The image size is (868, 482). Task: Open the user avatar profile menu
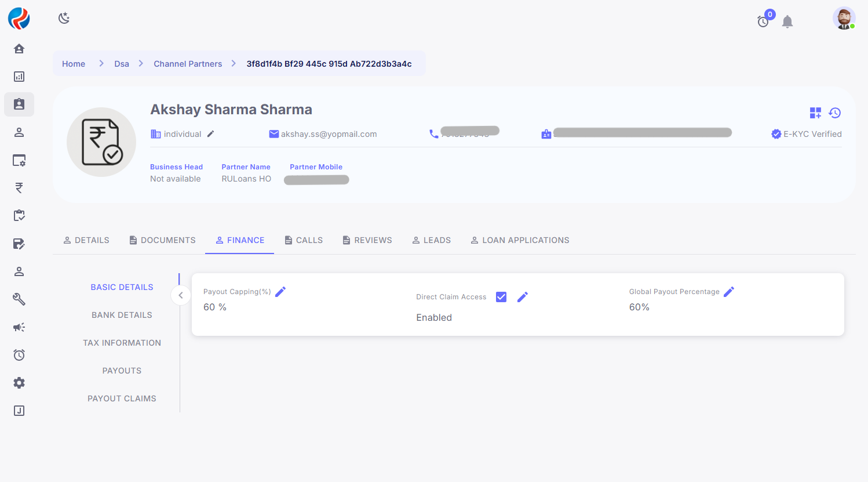tap(844, 18)
